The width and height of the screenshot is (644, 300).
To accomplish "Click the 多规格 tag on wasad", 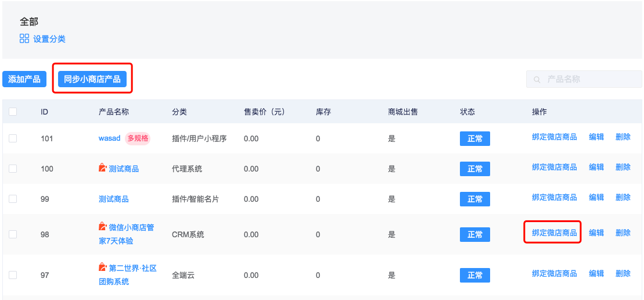I will point(138,138).
